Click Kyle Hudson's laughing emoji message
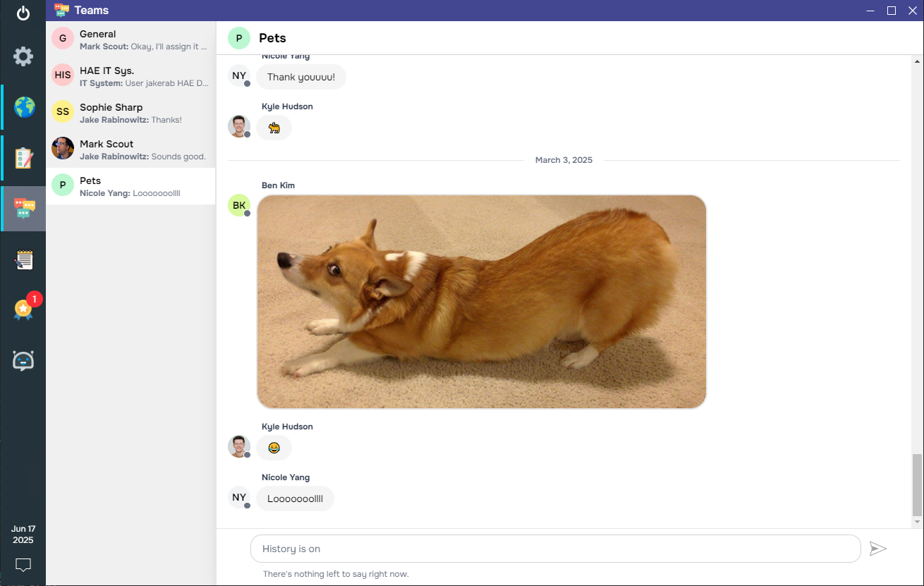This screenshot has height=586, width=924. tap(274, 448)
